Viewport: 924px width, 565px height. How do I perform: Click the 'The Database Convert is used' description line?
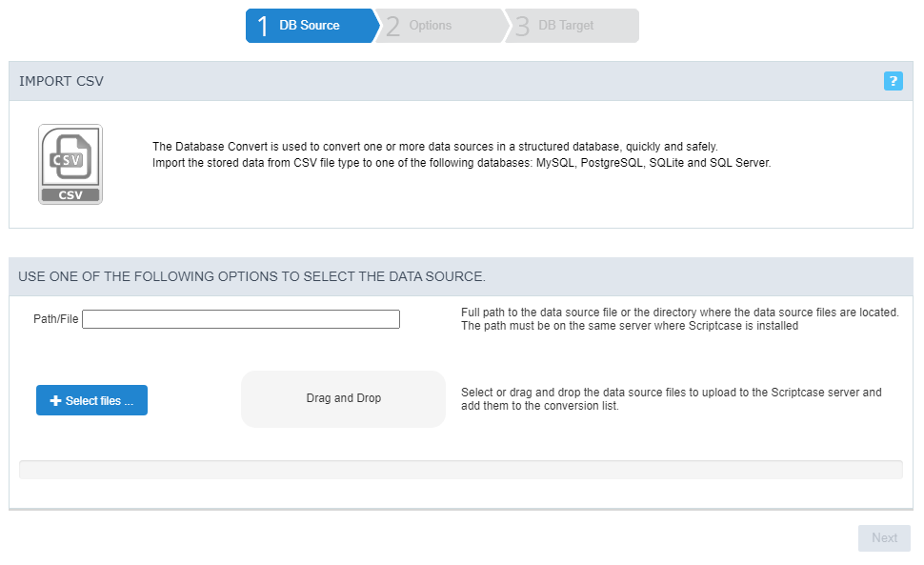pyautogui.click(x=435, y=147)
